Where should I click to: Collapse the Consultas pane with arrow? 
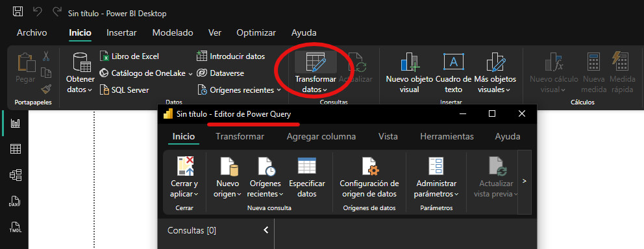(266, 230)
